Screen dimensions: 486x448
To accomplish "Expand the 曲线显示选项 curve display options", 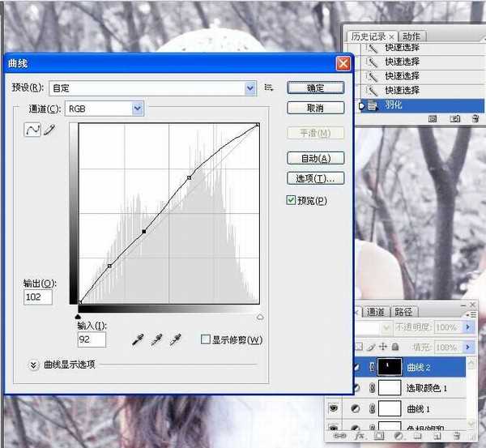I will tap(34, 365).
